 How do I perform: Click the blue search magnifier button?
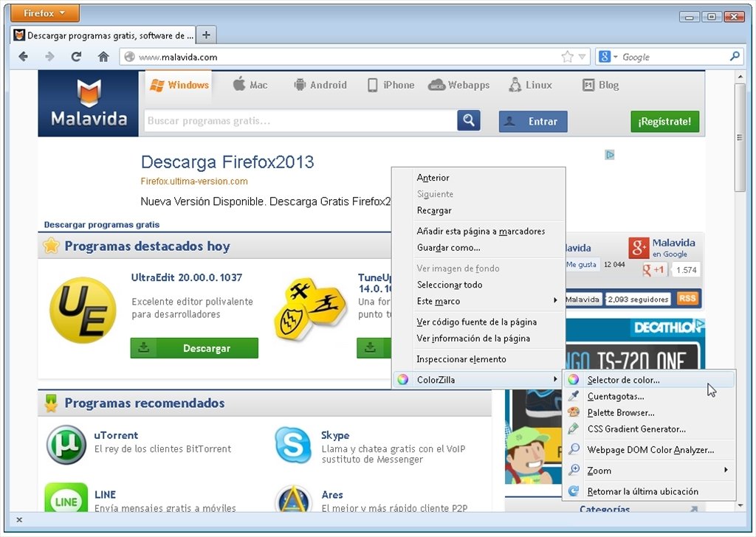(x=469, y=120)
